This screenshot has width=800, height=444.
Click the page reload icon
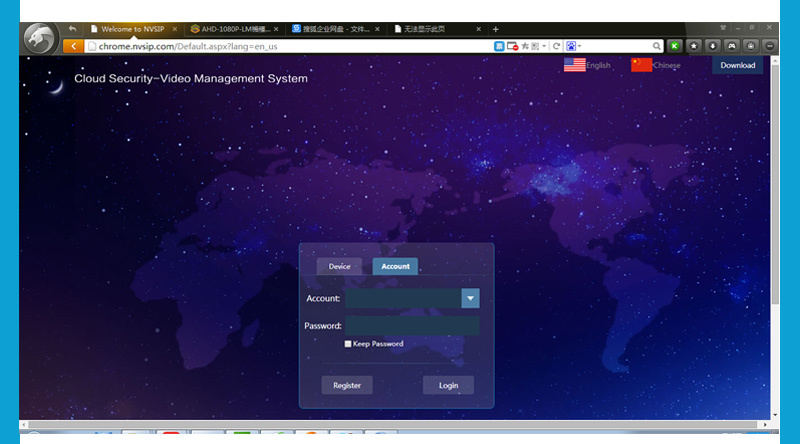click(557, 46)
